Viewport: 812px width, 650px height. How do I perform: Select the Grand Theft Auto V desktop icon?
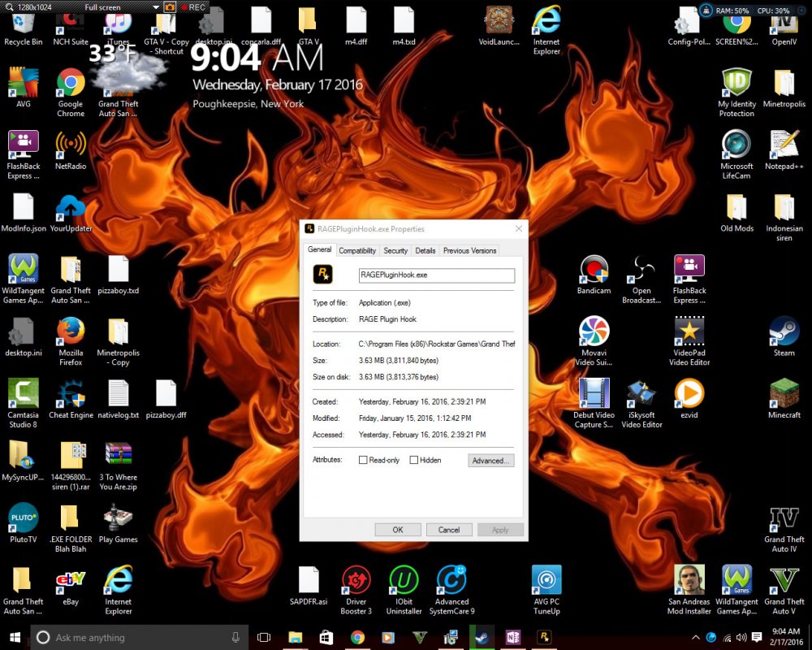[784, 591]
